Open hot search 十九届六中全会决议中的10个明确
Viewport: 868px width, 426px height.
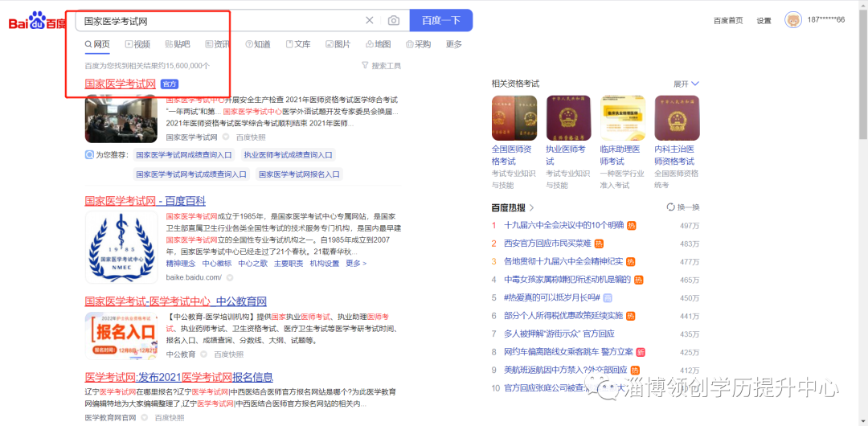tap(564, 226)
